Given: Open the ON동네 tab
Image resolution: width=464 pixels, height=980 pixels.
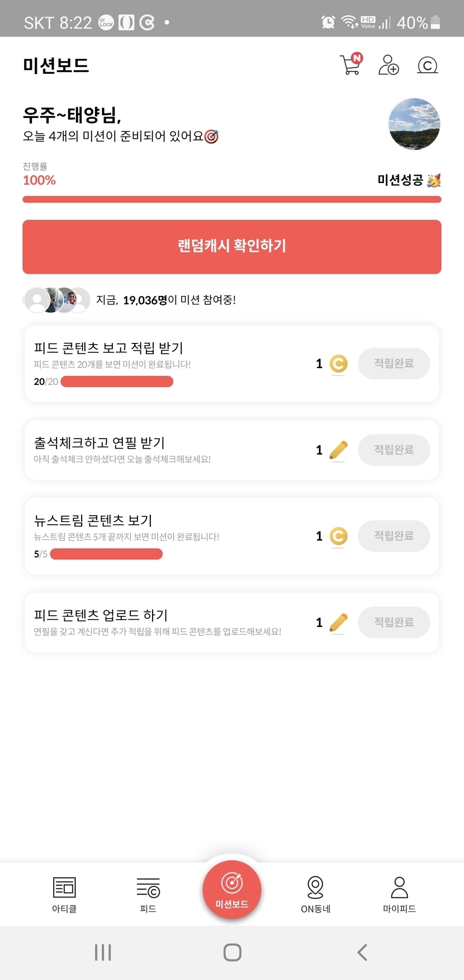Looking at the screenshot, I should 316,894.
